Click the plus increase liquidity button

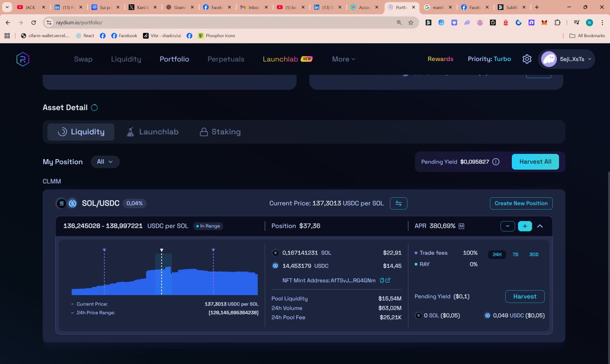[525, 226]
